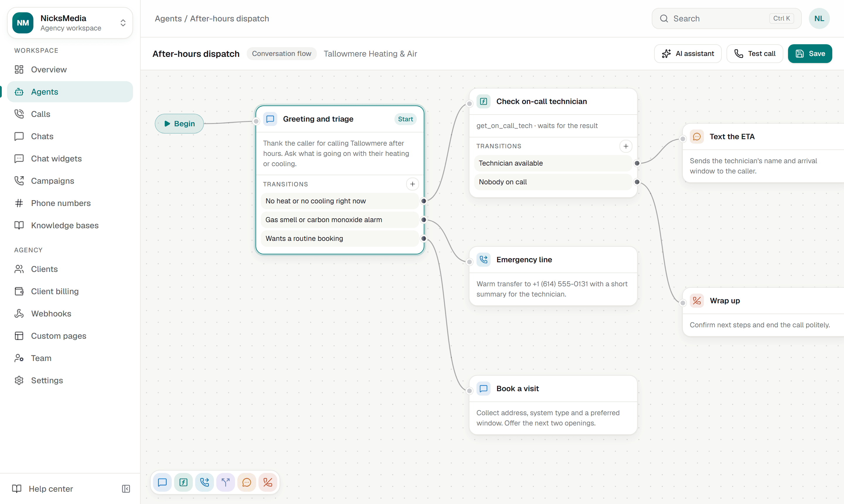The height and width of the screenshot is (504, 844).
Task: Open Client billing page
Action: pos(70,291)
